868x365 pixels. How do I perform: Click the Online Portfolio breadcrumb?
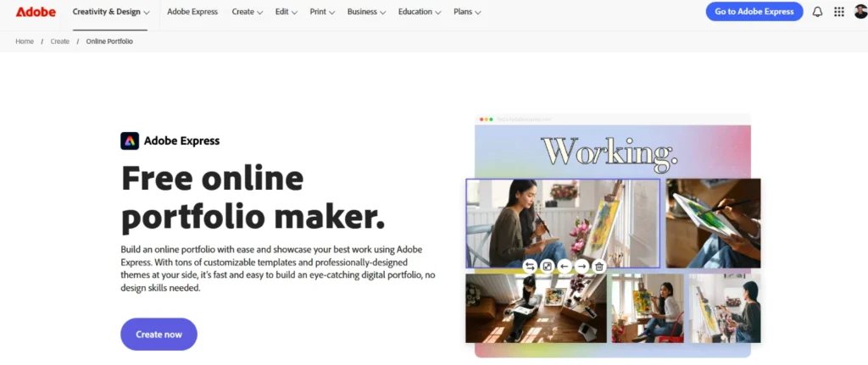click(x=109, y=41)
